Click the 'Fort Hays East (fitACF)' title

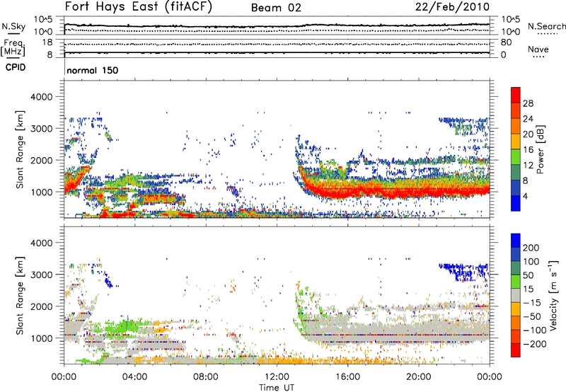(x=138, y=6)
